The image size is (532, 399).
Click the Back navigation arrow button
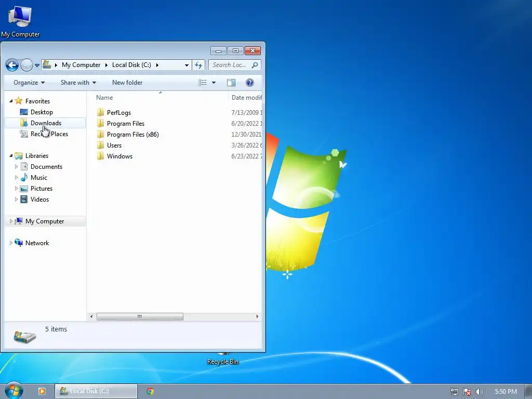pos(12,65)
